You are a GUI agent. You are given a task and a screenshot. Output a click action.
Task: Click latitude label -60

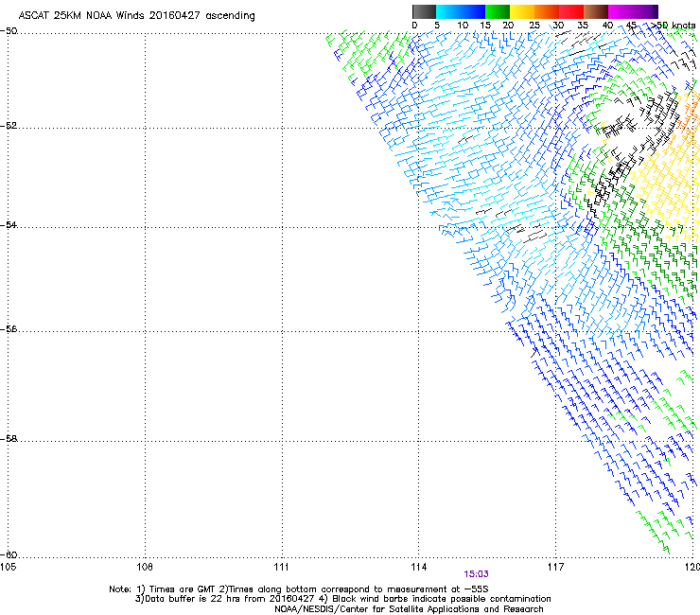pos(9,554)
